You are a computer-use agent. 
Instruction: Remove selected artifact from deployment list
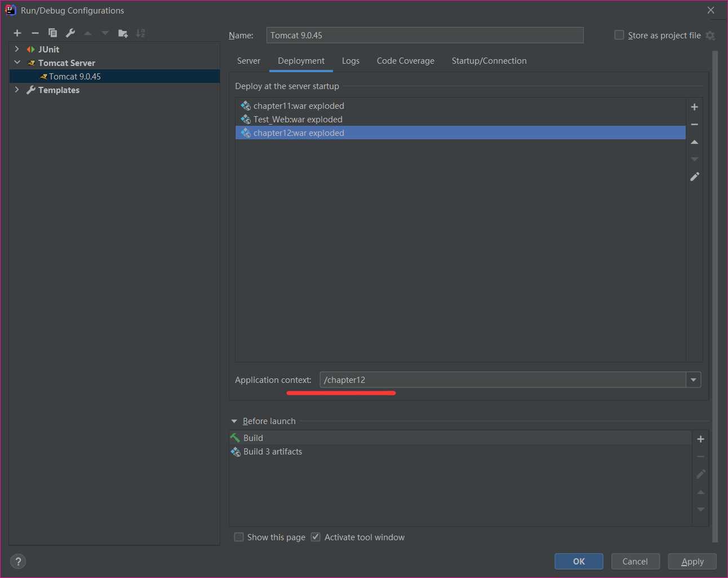694,125
